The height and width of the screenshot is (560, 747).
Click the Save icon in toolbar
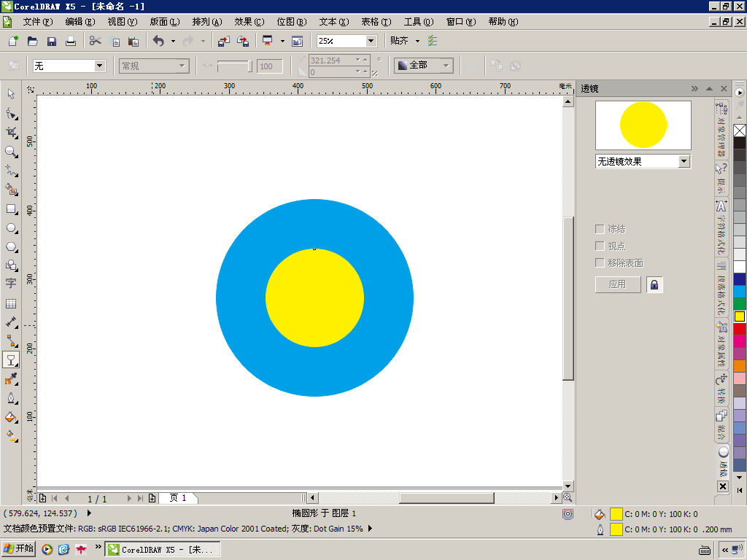tap(52, 42)
